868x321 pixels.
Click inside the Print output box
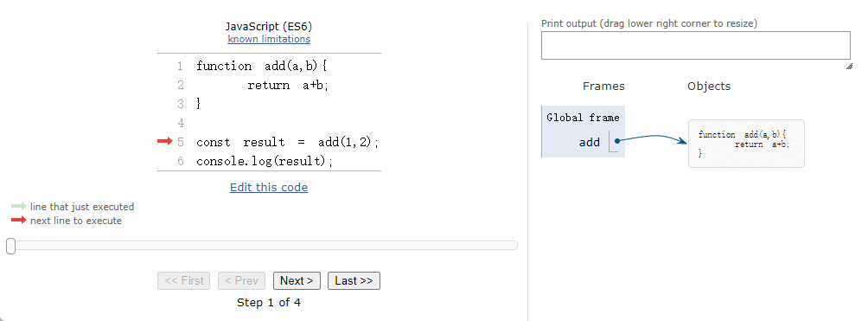[695, 46]
